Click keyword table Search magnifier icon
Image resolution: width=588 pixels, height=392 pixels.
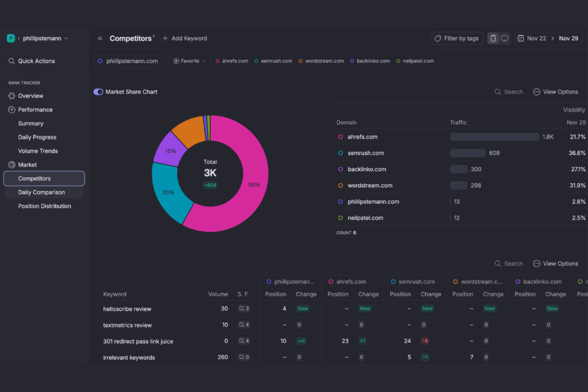click(498, 263)
